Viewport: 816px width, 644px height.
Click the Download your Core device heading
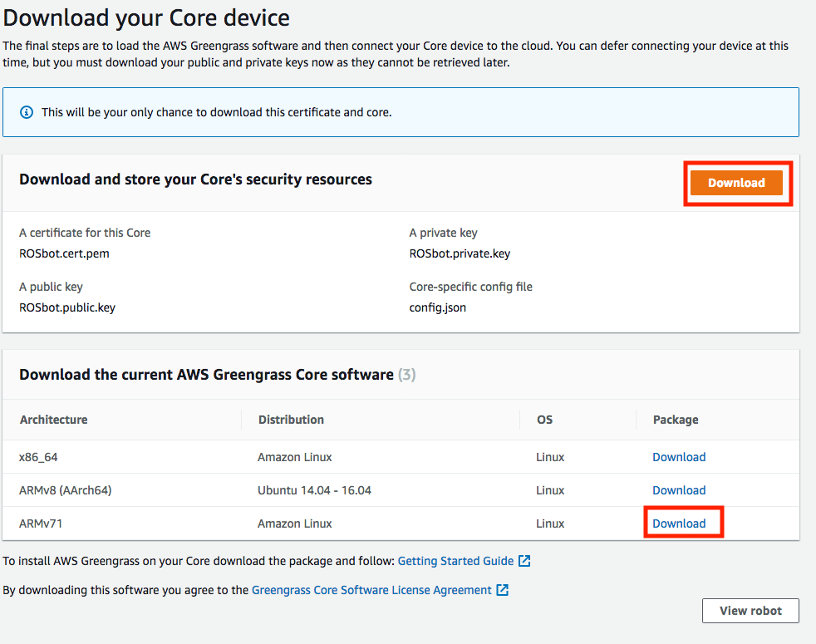(x=146, y=18)
